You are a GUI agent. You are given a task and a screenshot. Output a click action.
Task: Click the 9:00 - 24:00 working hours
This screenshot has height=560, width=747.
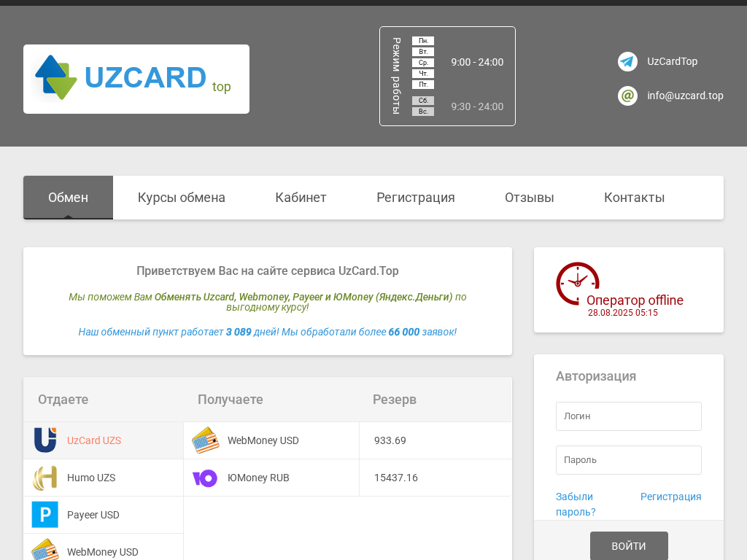[477, 63]
